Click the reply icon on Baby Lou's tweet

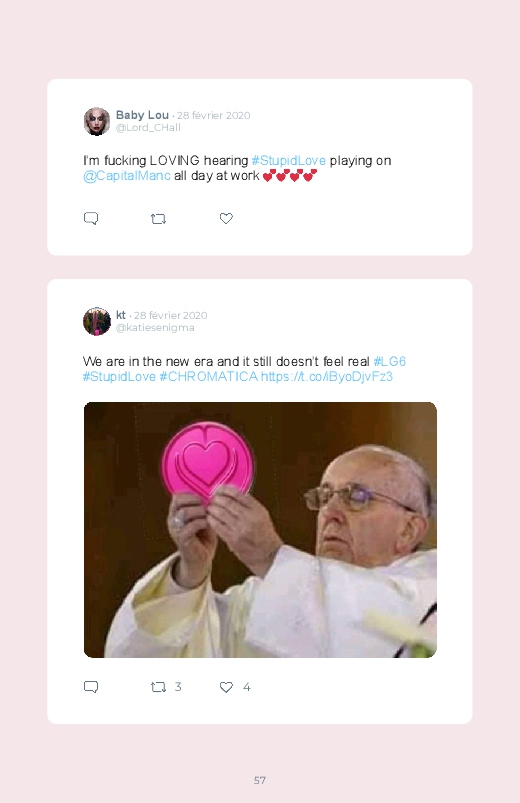pos(91,219)
